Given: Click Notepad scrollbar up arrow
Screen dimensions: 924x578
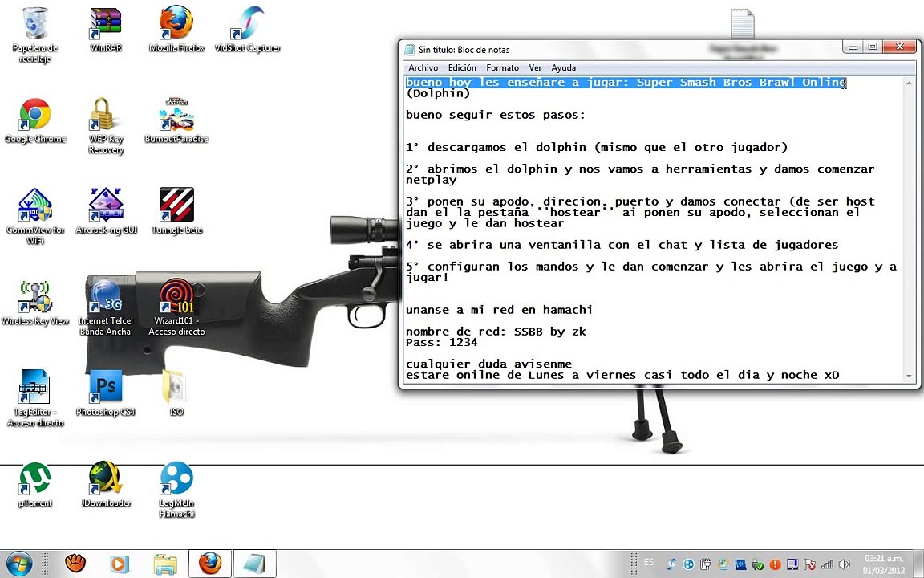Looking at the screenshot, I should pyautogui.click(x=908, y=83).
